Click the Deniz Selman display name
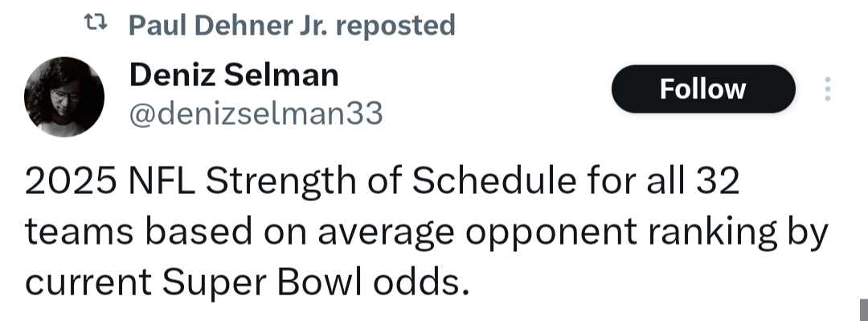 tap(234, 75)
